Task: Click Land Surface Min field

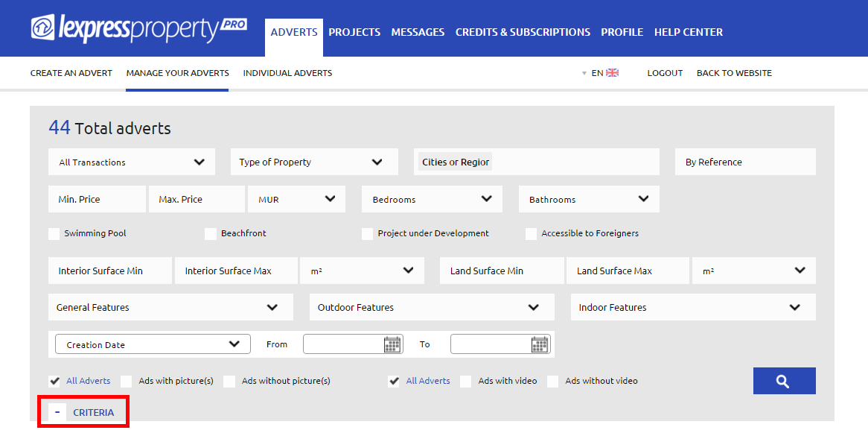Action: tap(502, 271)
